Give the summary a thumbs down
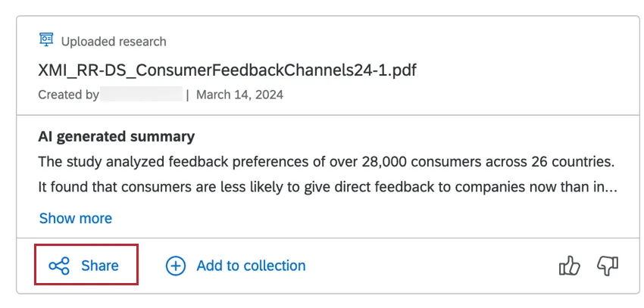644x308 pixels. coord(608,265)
